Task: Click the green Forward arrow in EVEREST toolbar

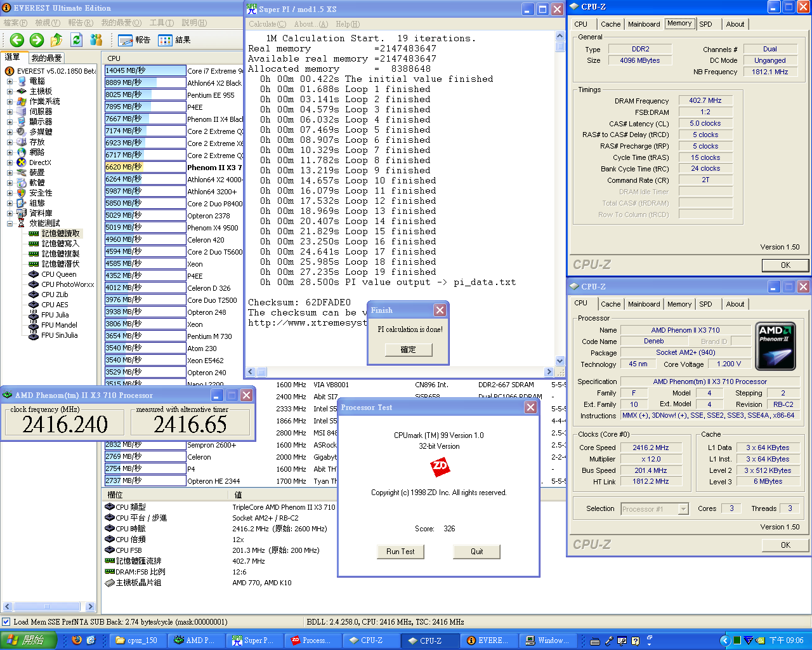Action: (x=37, y=40)
